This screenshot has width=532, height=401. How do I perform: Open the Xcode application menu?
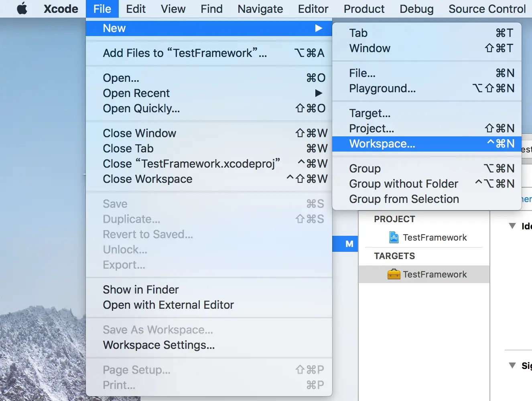click(61, 9)
